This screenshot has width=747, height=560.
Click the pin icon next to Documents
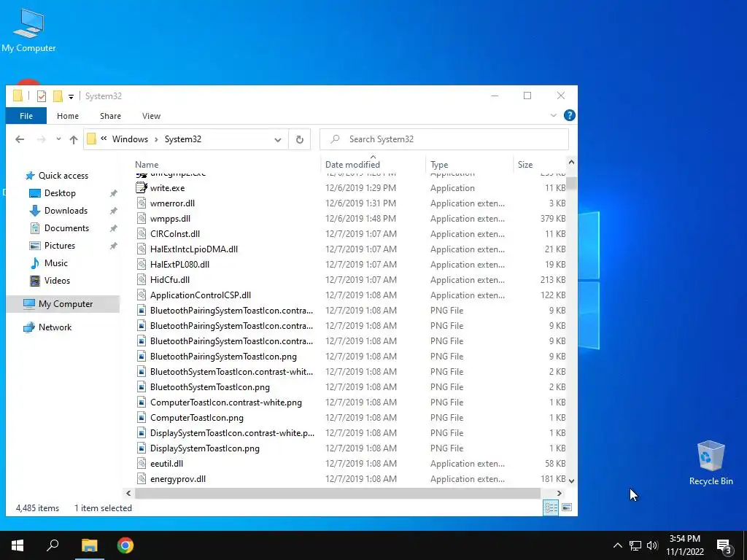pos(113,228)
